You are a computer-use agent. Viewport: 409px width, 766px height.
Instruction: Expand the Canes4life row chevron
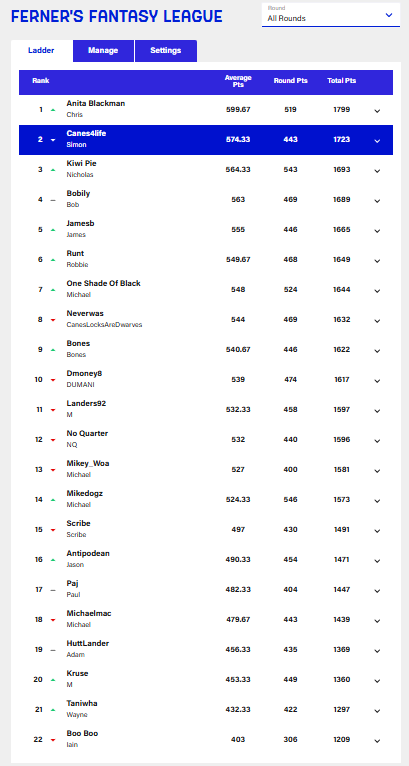377,141
